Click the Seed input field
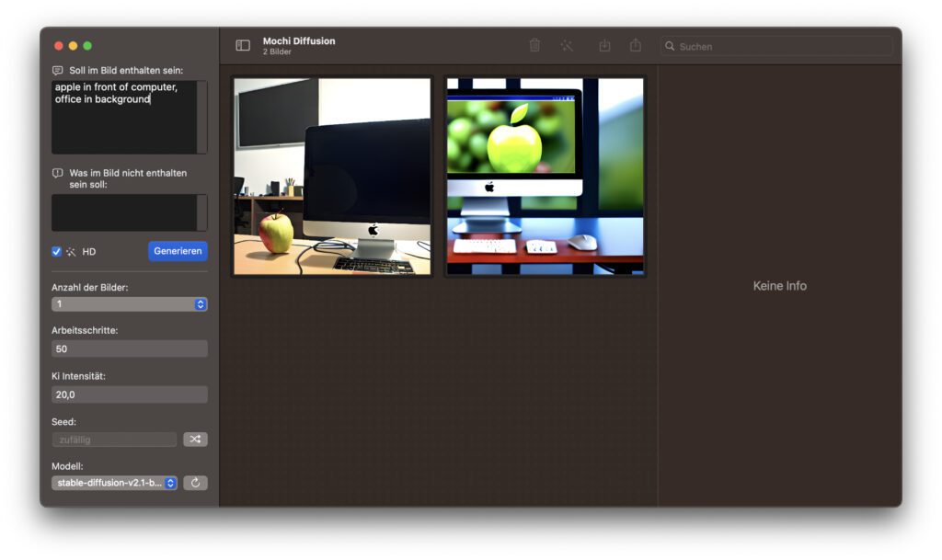942x560 pixels. 114,440
